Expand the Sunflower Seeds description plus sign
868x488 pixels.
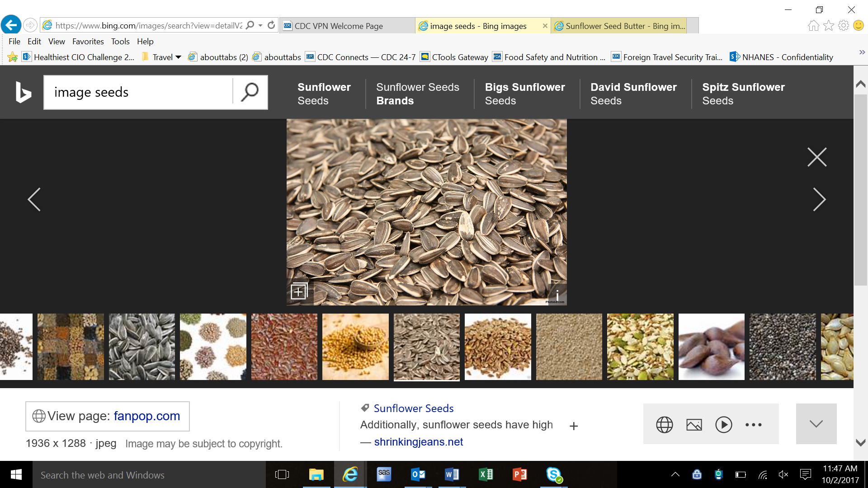[x=574, y=426]
